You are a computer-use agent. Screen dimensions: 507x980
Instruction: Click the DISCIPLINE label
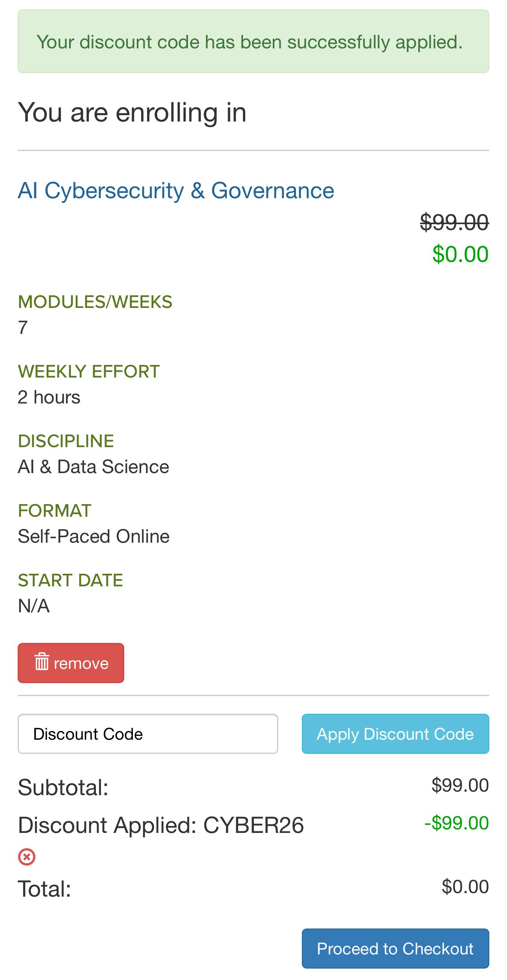pyautogui.click(x=66, y=441)
